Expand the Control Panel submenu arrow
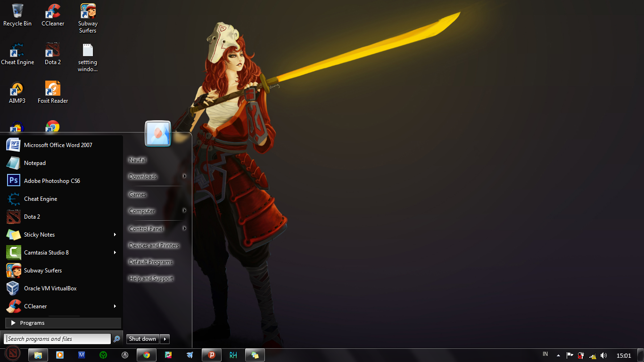 [184, 229]
